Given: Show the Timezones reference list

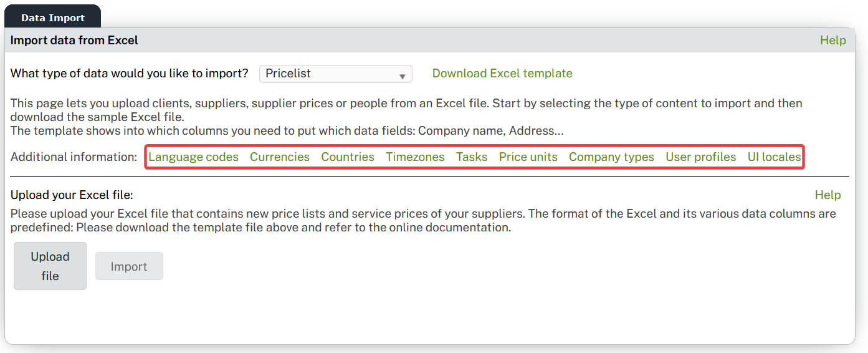Looking at the screenshot, I should pos(415,157).
